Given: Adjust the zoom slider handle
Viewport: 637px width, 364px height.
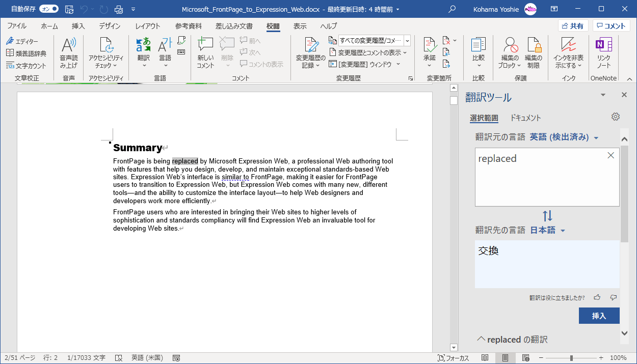Looking at the screenshot, I should pos(571,358).
